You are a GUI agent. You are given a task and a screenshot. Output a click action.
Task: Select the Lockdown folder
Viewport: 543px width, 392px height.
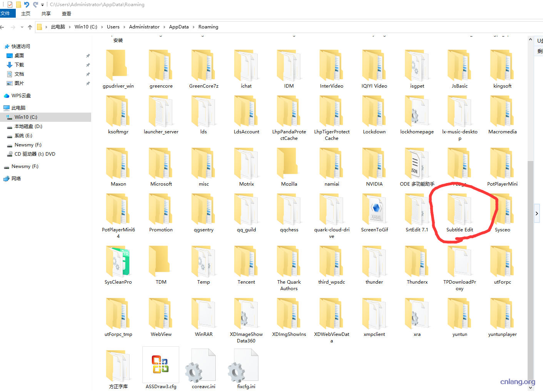click(x=374, y=115)
